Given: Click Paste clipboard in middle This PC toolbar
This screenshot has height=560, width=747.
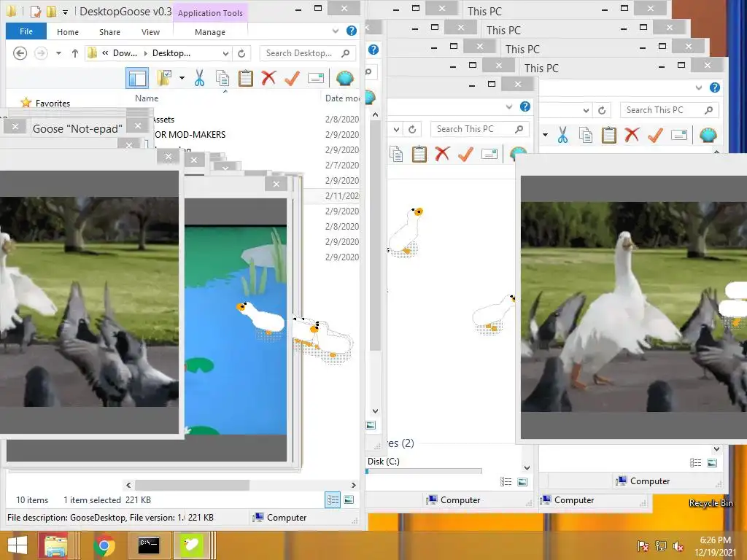Looking at the screenshot, I should click(x=419, y=154).
